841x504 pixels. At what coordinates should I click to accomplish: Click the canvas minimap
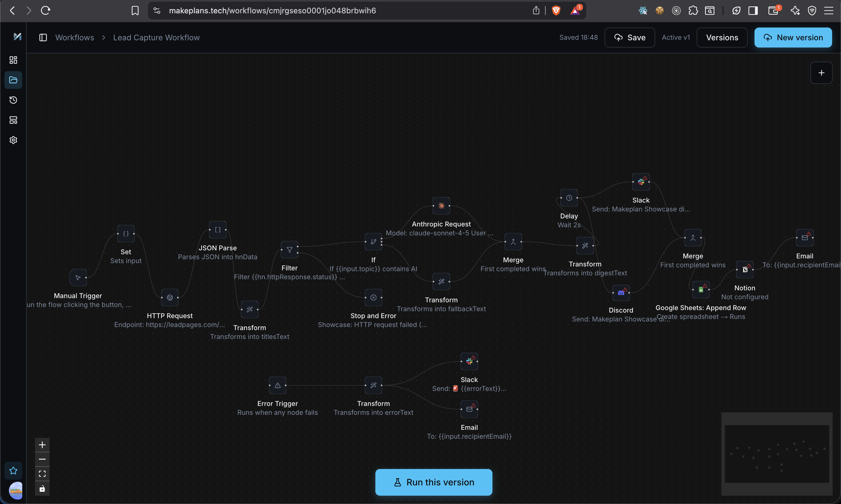(776, 453)
